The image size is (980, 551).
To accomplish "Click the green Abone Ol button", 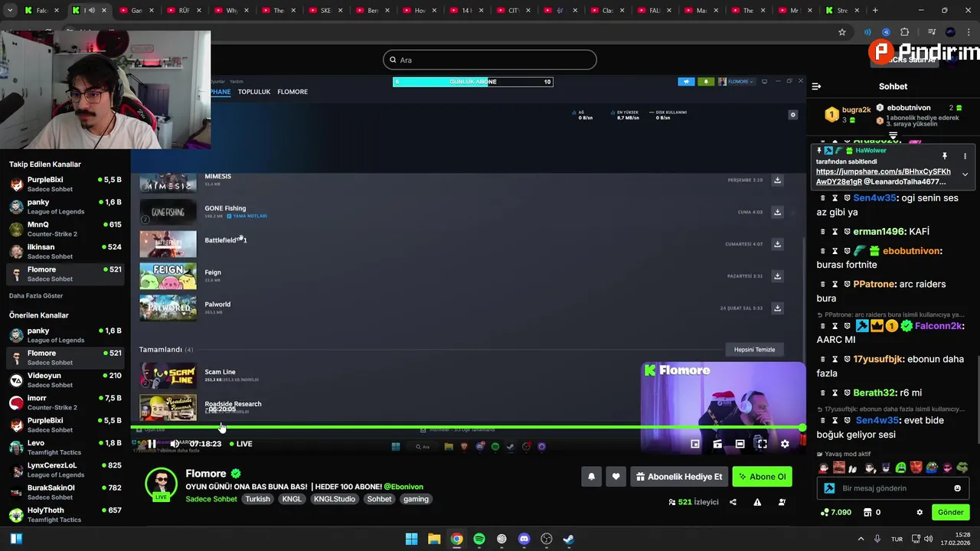I will coord(762,477).
